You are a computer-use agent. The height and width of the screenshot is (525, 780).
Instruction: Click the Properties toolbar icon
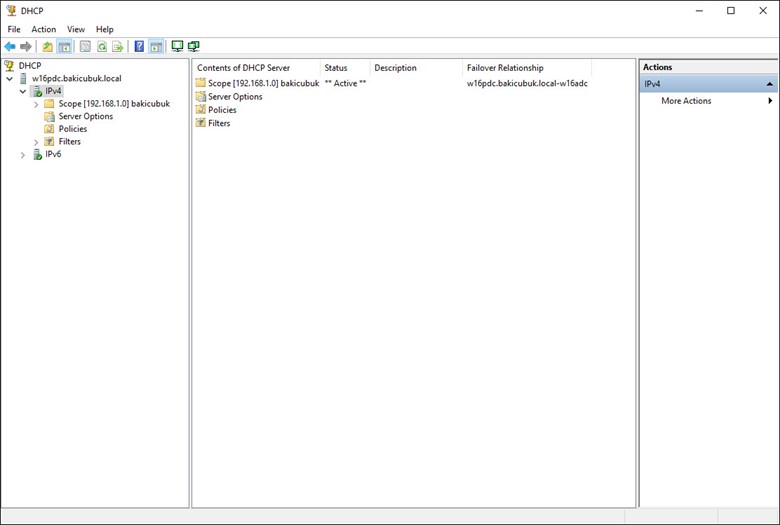(x=84, y=47)
